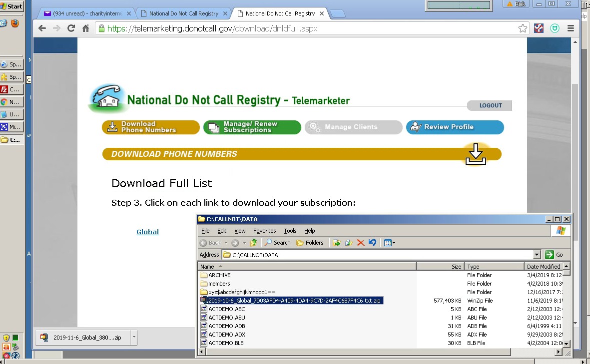Open Explorer's Back history dropdown
The image size is (590, 364).
(x=226, y=243)
